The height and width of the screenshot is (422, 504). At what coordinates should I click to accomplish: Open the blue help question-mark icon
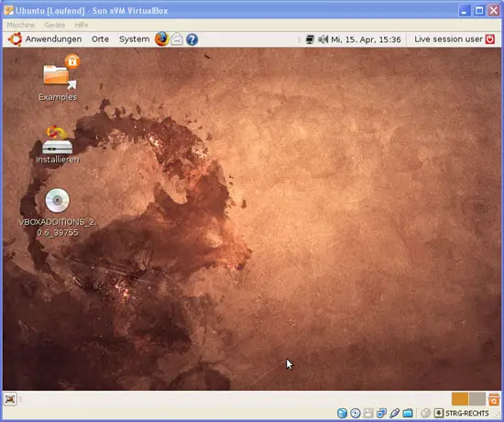point(192,39)
